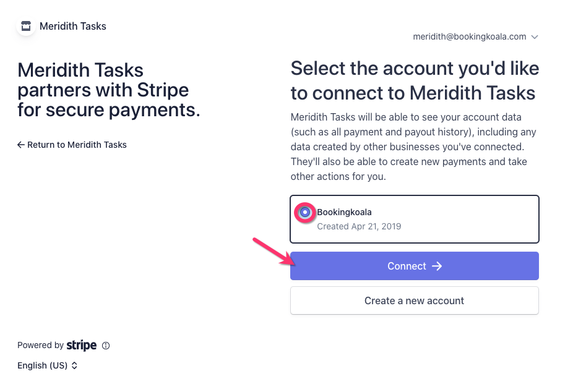Click the up-down arrows beside English (US)
Screen dimensions: 573x392
tap(74, 365)
